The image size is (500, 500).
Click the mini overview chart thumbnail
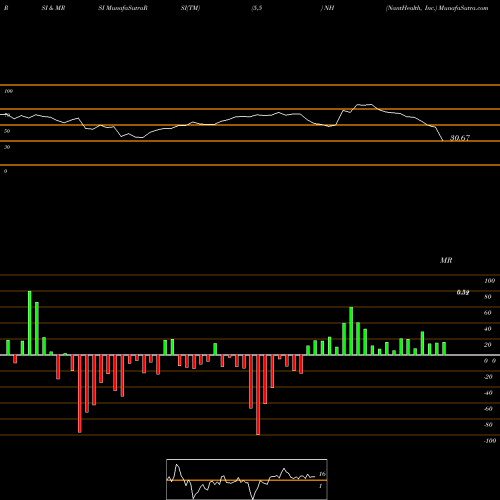(x=247, y=479)
